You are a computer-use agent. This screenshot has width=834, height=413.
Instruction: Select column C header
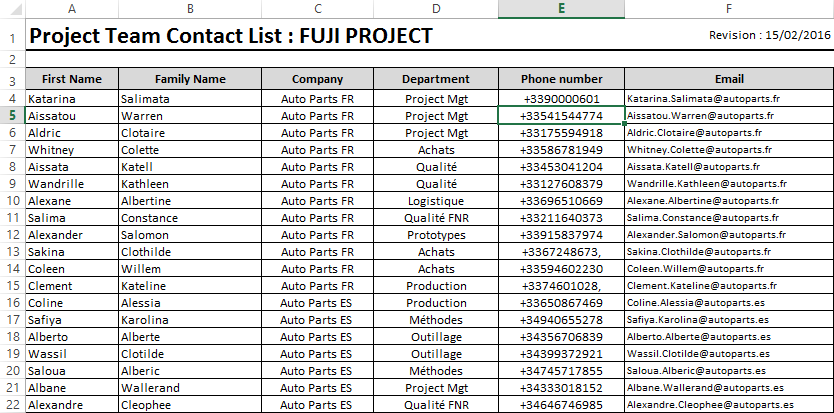317,8
